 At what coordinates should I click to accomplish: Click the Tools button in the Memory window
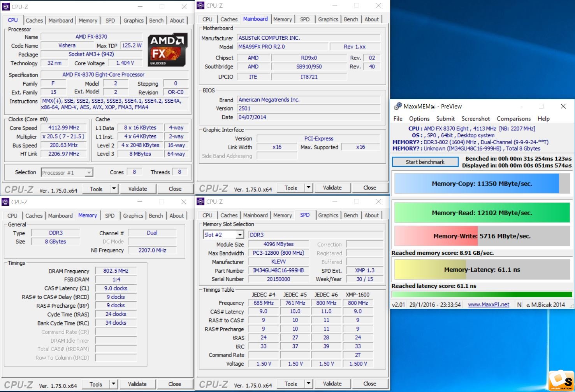[96, 384]
